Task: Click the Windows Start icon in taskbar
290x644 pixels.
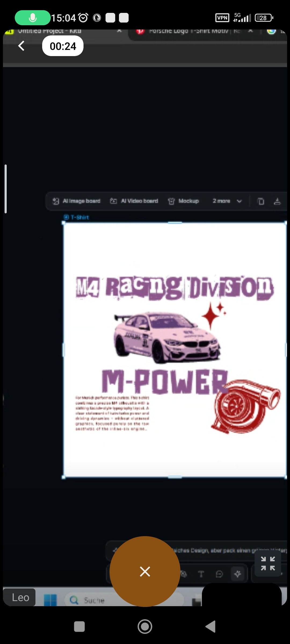Action: 50,600
